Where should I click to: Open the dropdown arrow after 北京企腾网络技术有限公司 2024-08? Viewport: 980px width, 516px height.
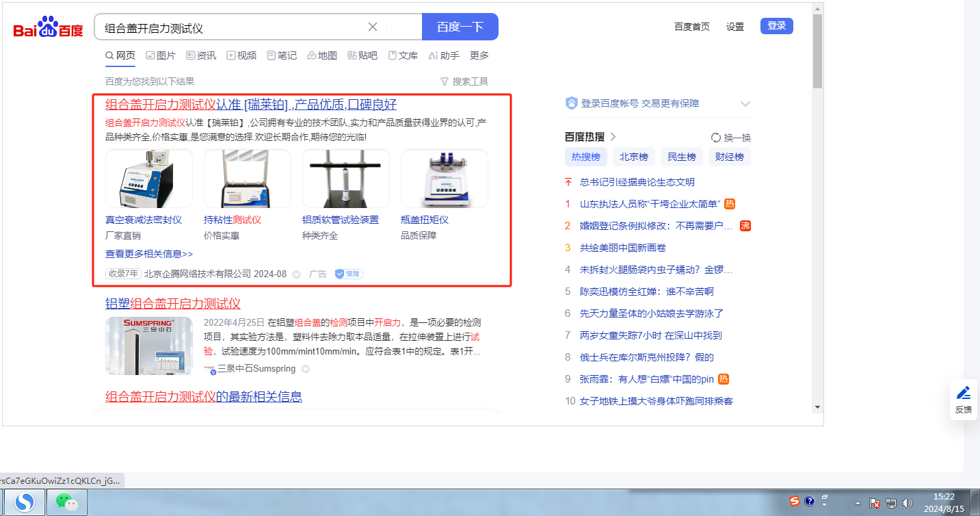coord(297,274)
